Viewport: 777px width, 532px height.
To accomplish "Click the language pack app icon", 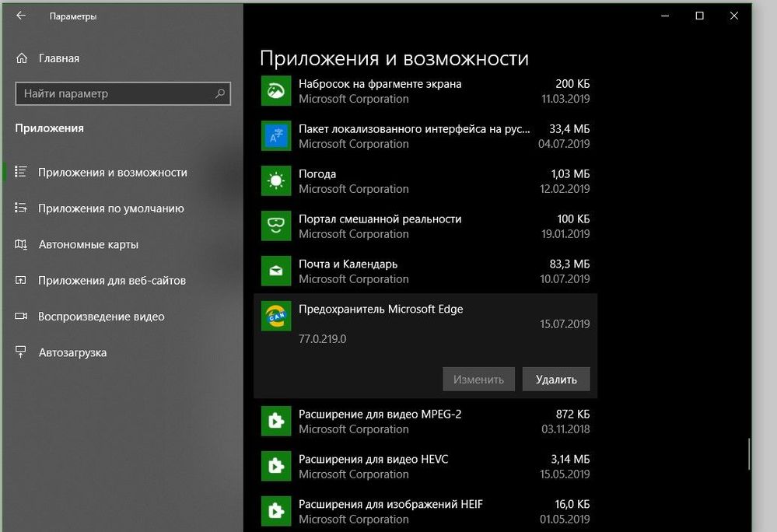I will (276, 136).
